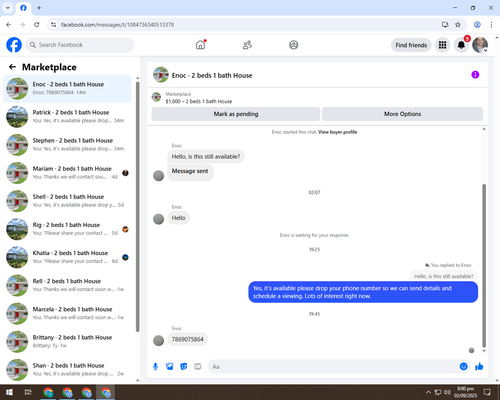Click the browser address bar URL
Screen dimensions: 500x400
point(117,25)
